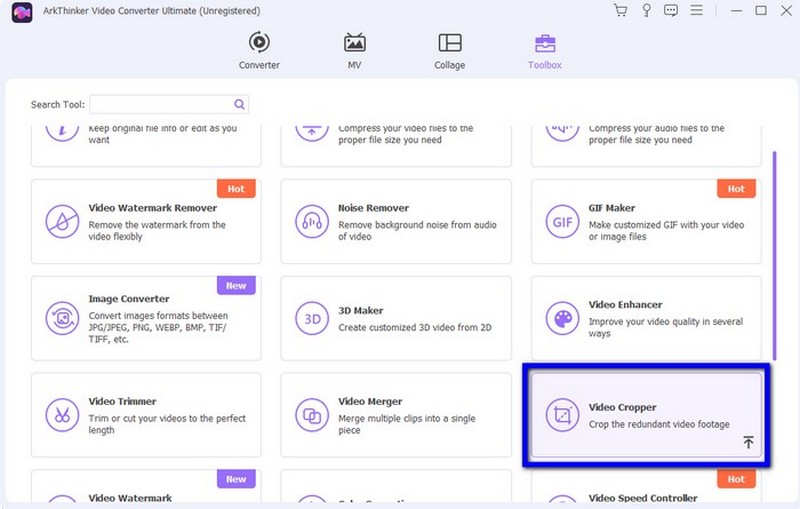Open the hamburger menu
Screen dimensions: 800x509
click(696, 10)
